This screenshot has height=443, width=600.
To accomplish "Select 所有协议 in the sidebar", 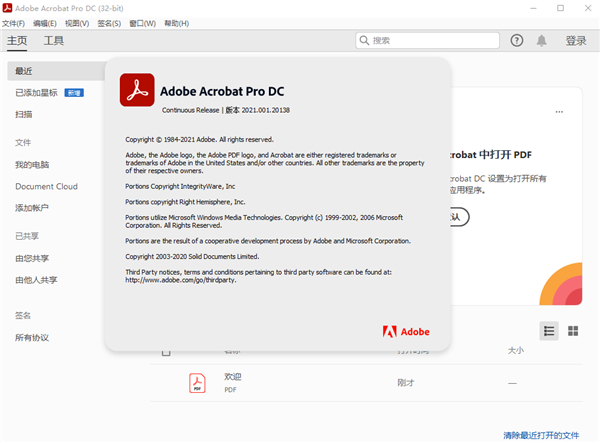I will (x=32, y=337).
